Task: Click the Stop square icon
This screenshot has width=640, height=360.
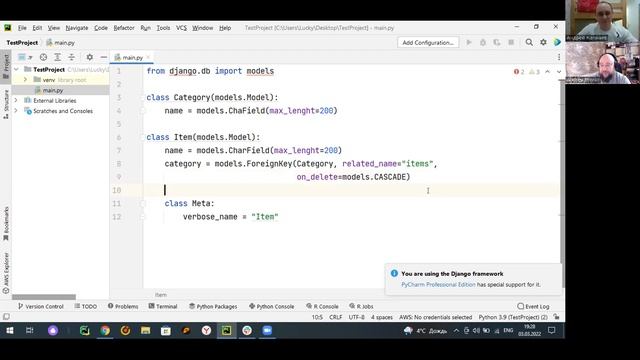Action: (x=511, y=42)
